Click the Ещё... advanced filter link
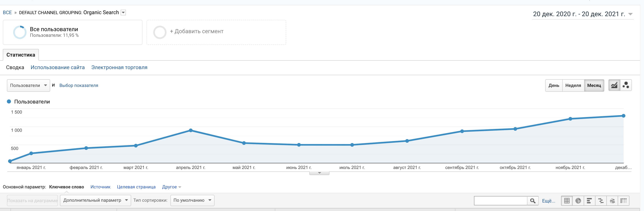Viewport: 644px width, 211px height. pyautogui.click(x=548, y=201)
